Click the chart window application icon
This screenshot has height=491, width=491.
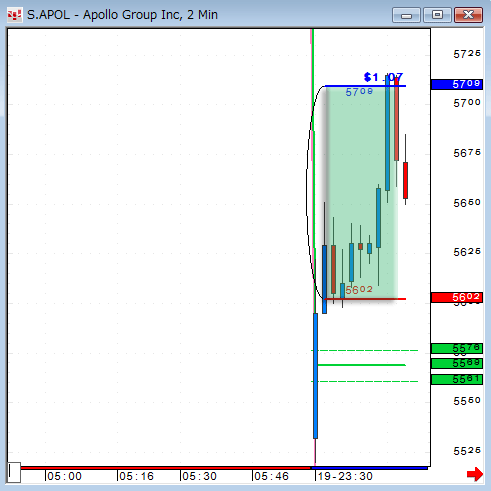pyautogui.click(x=14, y=15)
